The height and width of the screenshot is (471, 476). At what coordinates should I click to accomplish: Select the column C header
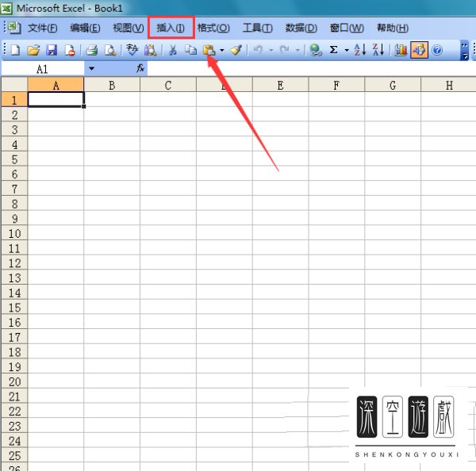168,85
